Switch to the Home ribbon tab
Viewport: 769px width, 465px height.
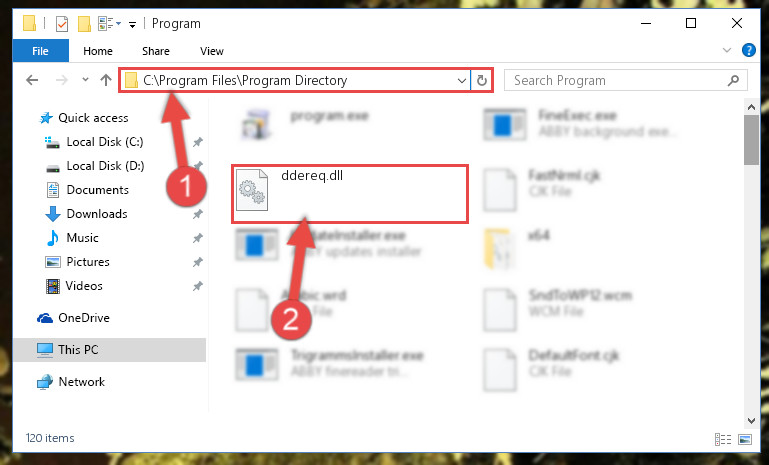(x=98, y=51)
